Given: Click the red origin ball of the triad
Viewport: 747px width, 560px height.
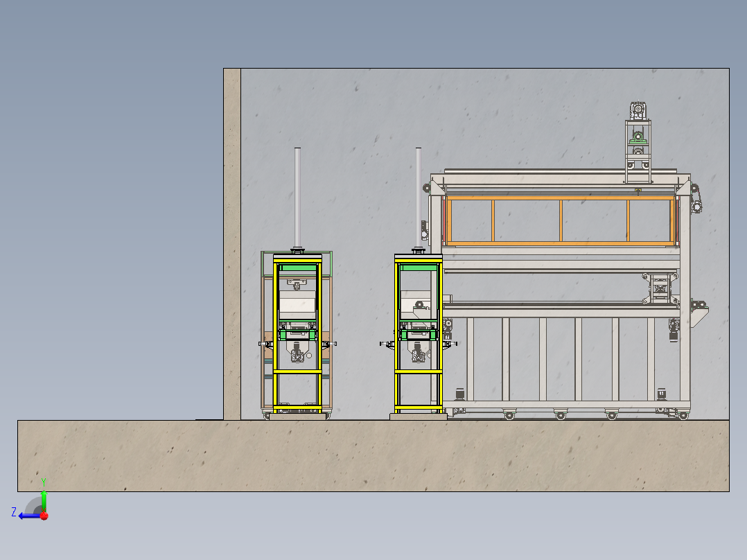Looking at the screenshot, I should [x=44, y=516].
